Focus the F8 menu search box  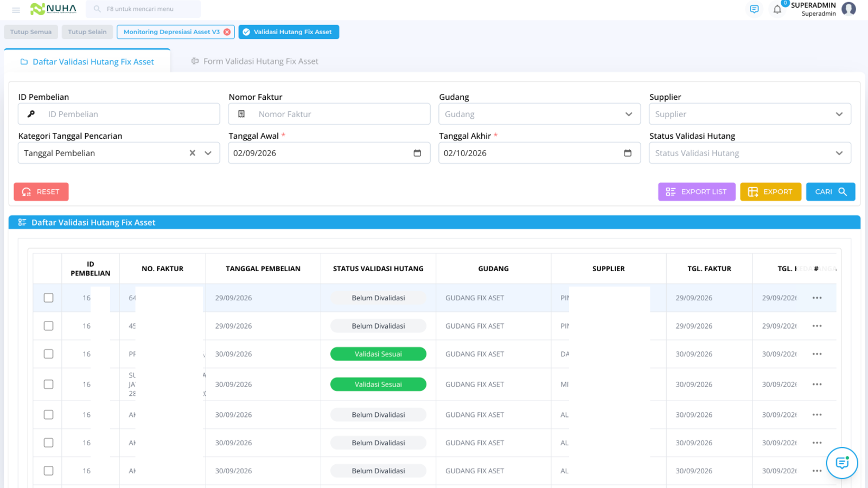pyautogui.click(x=143, y=9)
